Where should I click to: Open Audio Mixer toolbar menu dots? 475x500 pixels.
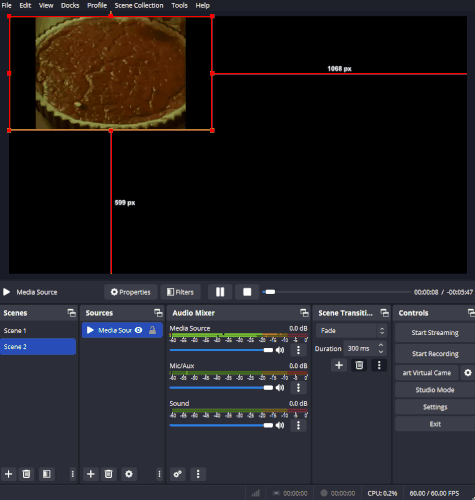pos(198,474)
